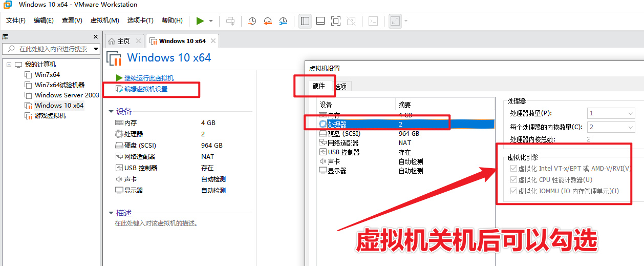644x266 pixels.
Task: Click the console view toolbar icon
Action: tap(374, 21)
